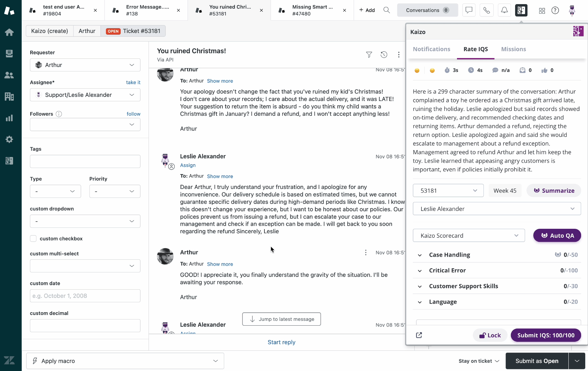Open the Reporting bar chart icon
The width and height of the screenshot is (588, 371).
point(9,118)
